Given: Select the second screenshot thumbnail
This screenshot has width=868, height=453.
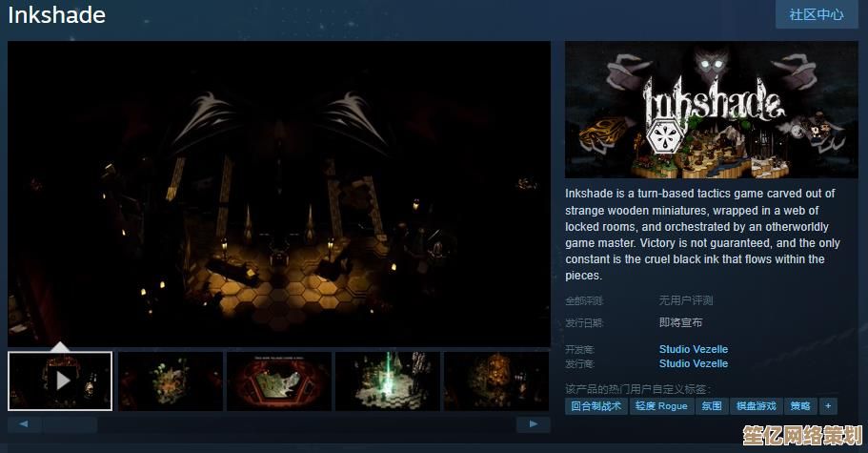Looking at the screenshot, I should [x=170, y=381].
